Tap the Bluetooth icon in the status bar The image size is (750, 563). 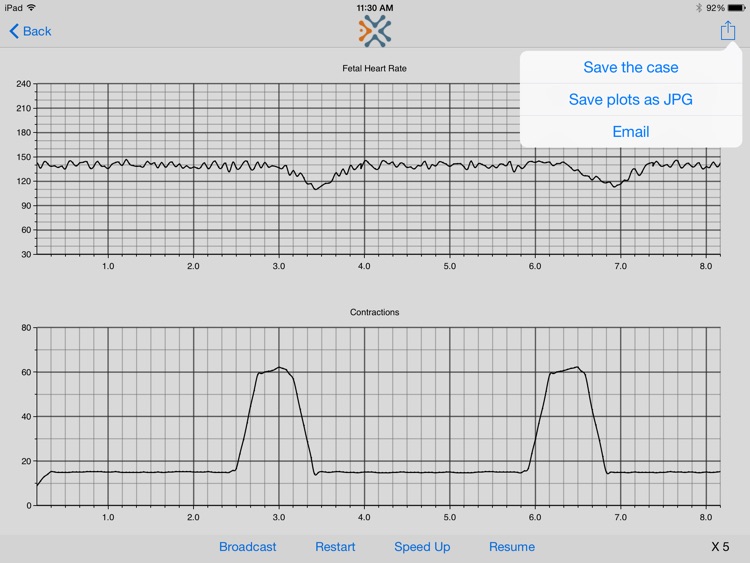[698, 8]
